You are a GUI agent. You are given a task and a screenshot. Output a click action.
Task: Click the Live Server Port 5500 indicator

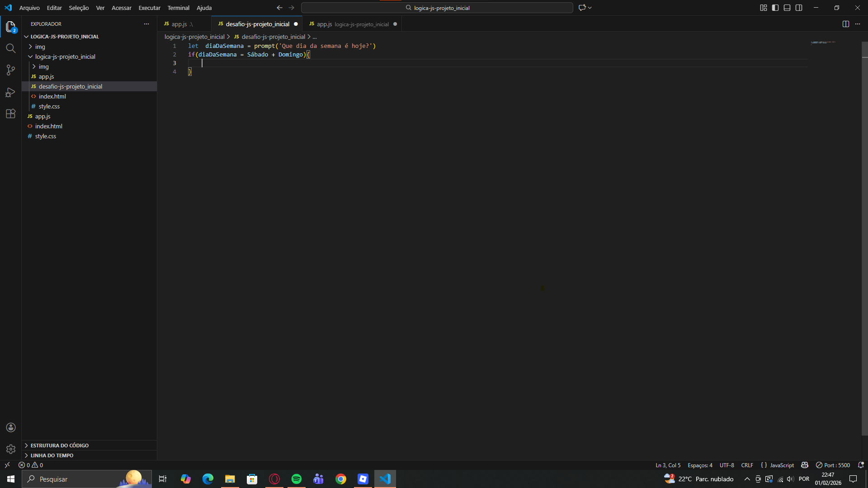[833, 465]
